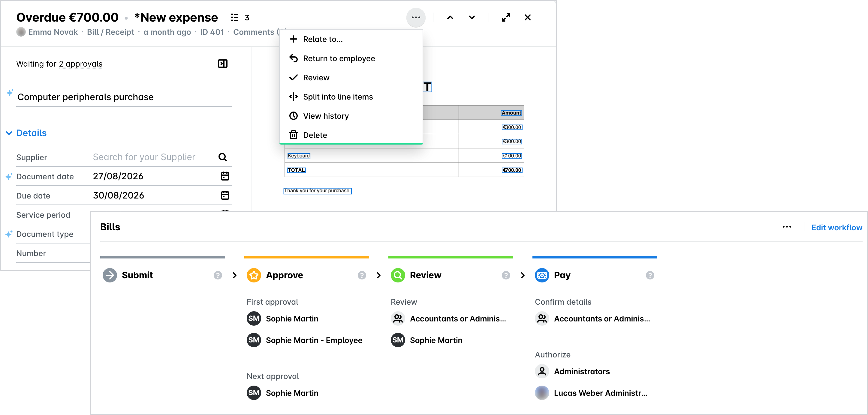Click Emma Novak's avatar in header
Viewport: 868px width, 415px height.
[x=21, y=32]
